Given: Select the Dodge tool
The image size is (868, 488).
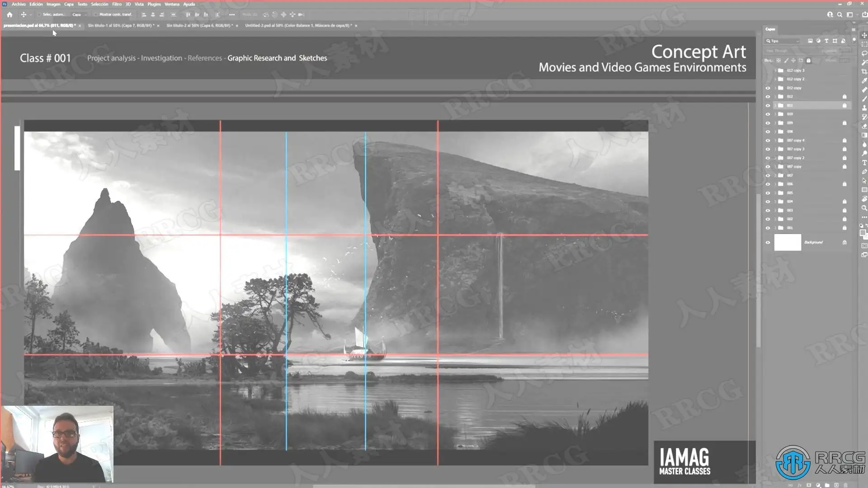Looking at the screenshot, I should pos(864,154).
